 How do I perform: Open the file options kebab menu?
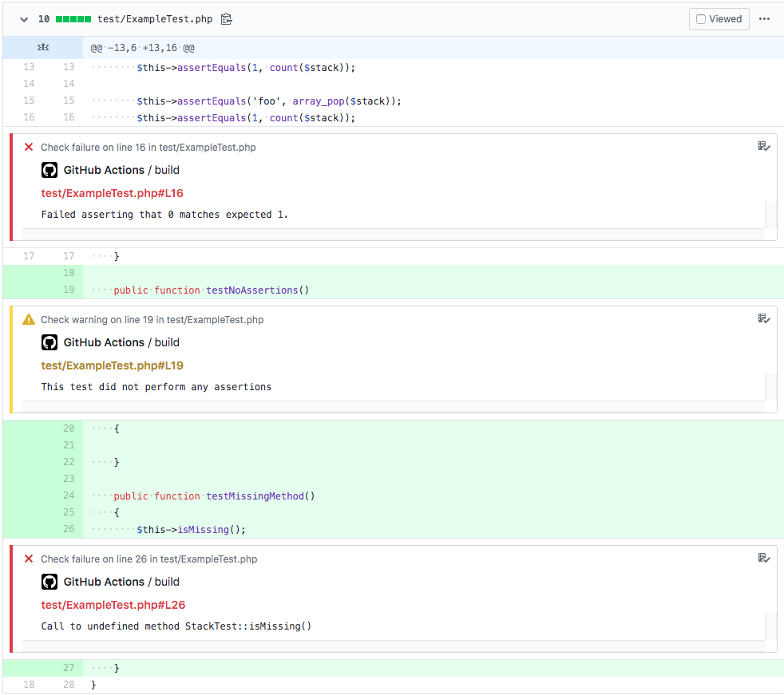pos(764,18)
